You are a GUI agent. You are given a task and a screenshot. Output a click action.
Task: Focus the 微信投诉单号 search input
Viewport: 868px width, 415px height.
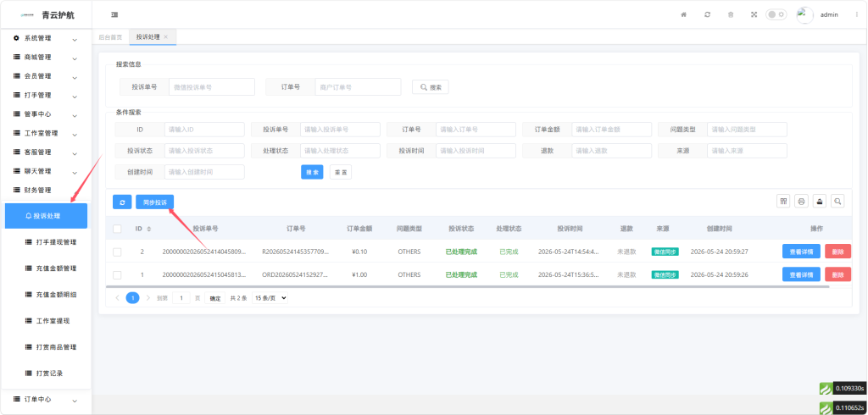click(211, 87)
